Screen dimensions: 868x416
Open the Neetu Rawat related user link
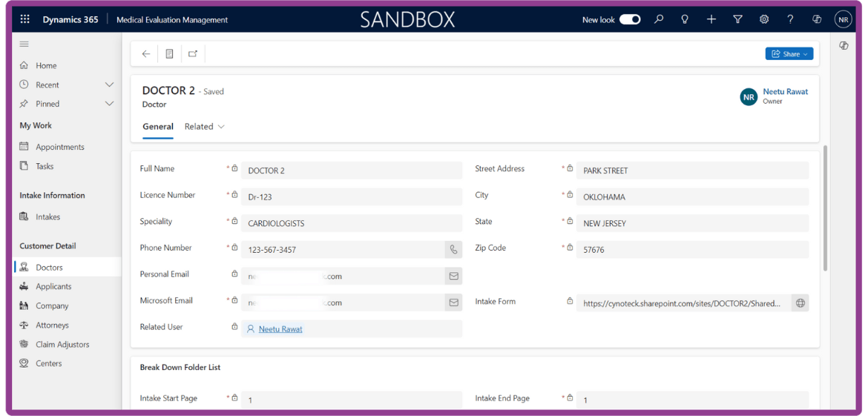(x=280, y=329)
